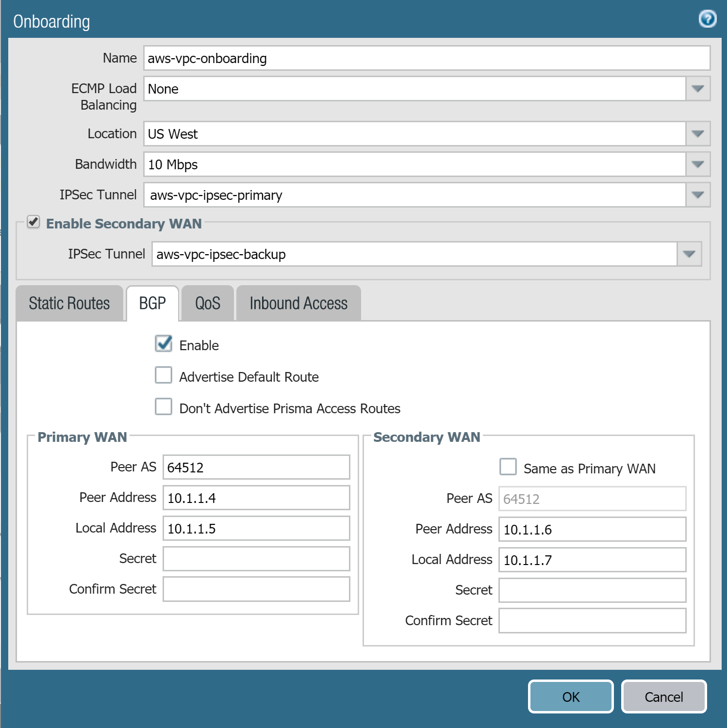Open primary IPSec Tunnel dropdown

click(x=697, y=195)
